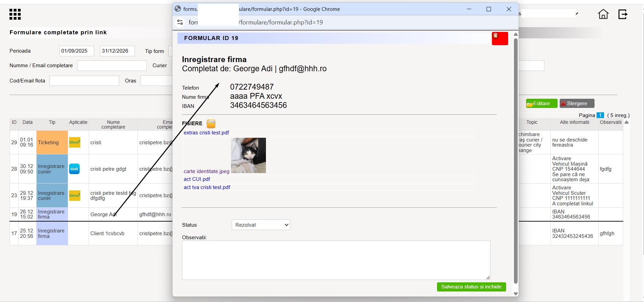Viewport: 644px width, 302px height.
Task: Open the apps grid menu icon
Action: point(15,14)
